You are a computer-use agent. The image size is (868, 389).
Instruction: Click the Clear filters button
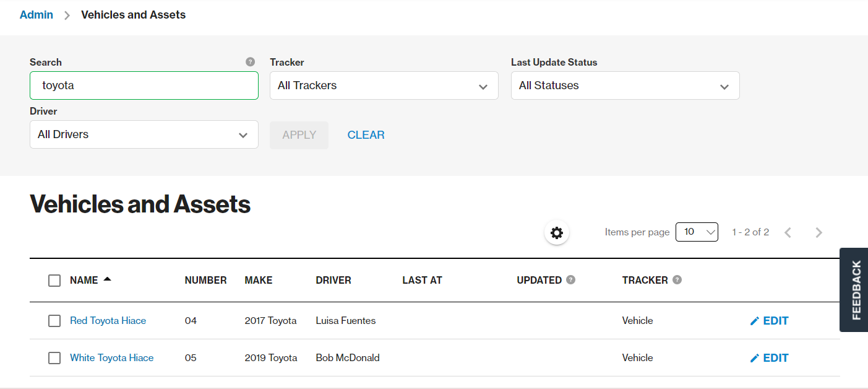pyautogui.click(x=366, y=135)
